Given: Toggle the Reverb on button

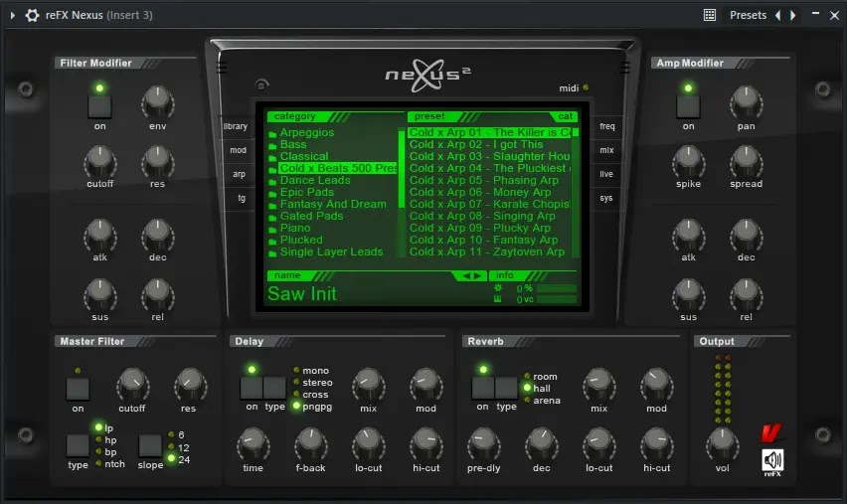Looking at the screenshot, I should [482, 388].
